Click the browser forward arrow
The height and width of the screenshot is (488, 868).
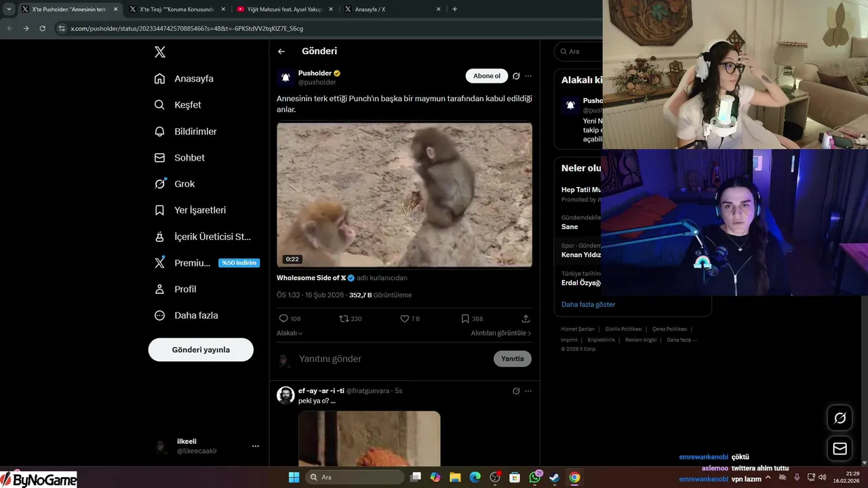(x=26, y=28)
